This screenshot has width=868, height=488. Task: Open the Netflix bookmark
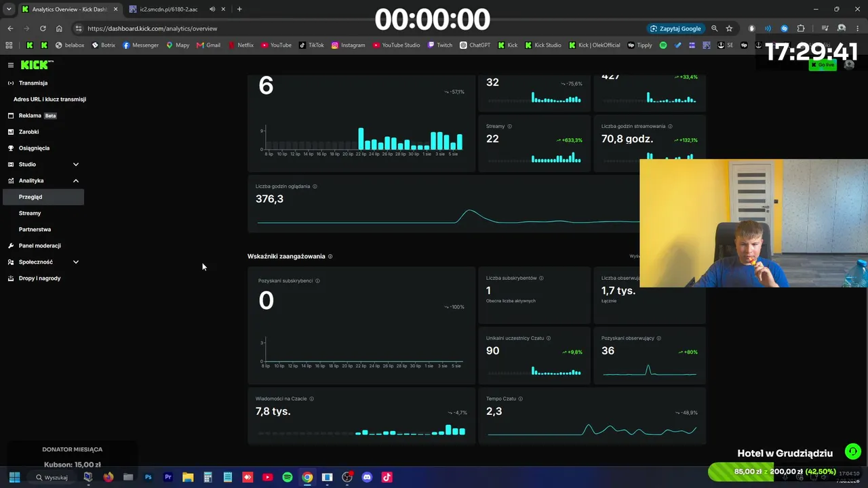point(241,45)
